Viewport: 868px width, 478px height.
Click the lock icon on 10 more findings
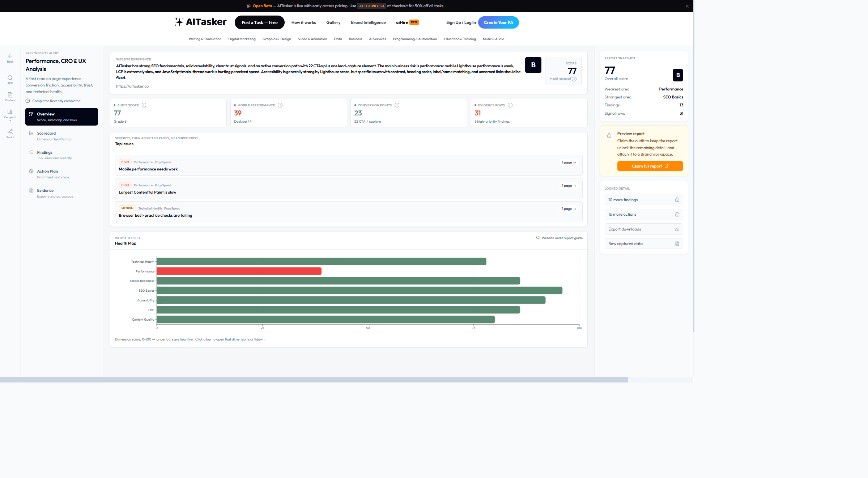coord(677,200)
